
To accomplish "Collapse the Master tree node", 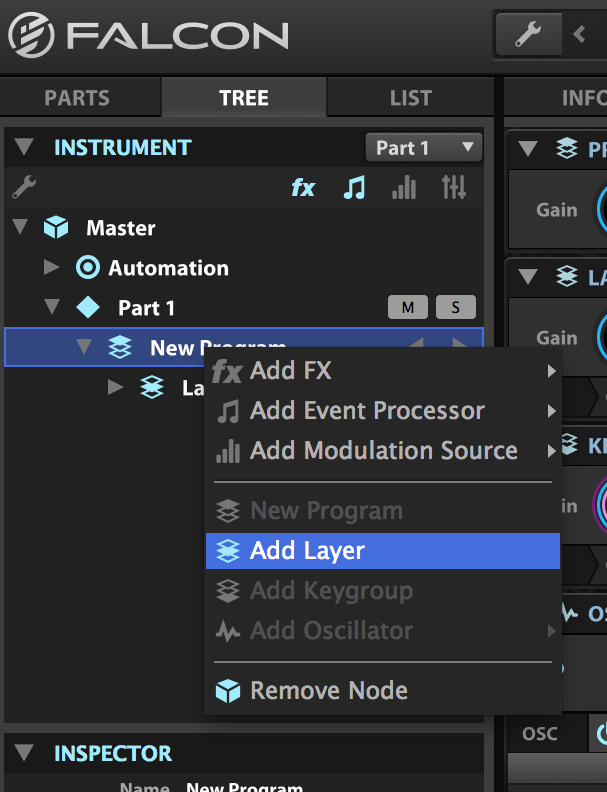I will (20, 227).
